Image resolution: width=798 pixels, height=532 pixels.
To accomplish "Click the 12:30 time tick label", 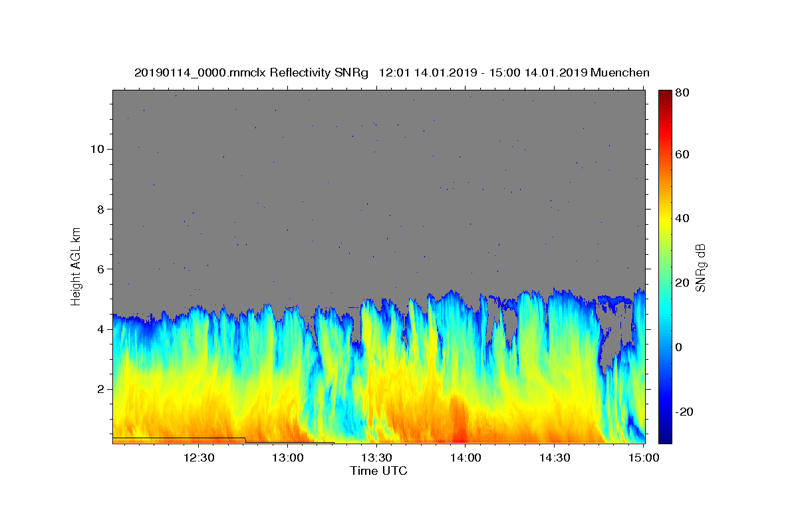I will coord(198,458).
